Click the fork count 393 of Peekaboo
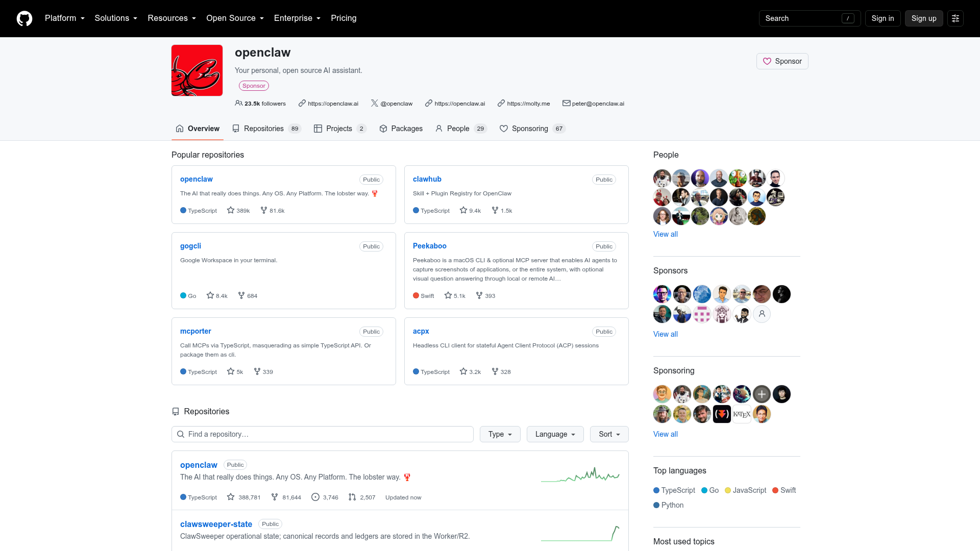Screen dimensions: 980x551 [485, 295]
